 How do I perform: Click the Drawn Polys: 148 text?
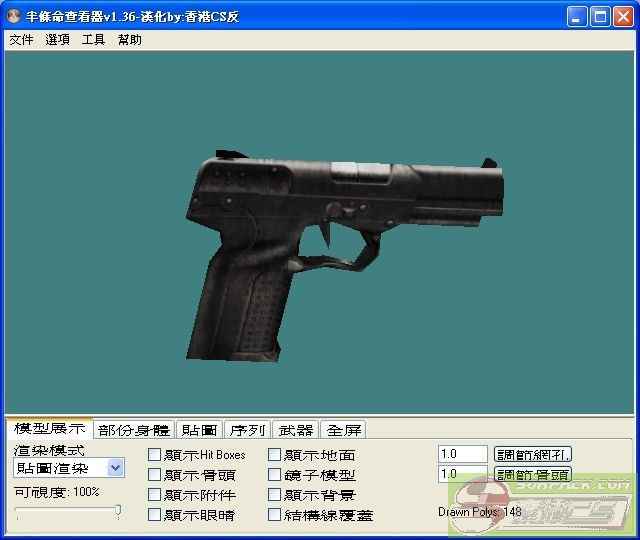pyautogui.click(x=480, y=512)
